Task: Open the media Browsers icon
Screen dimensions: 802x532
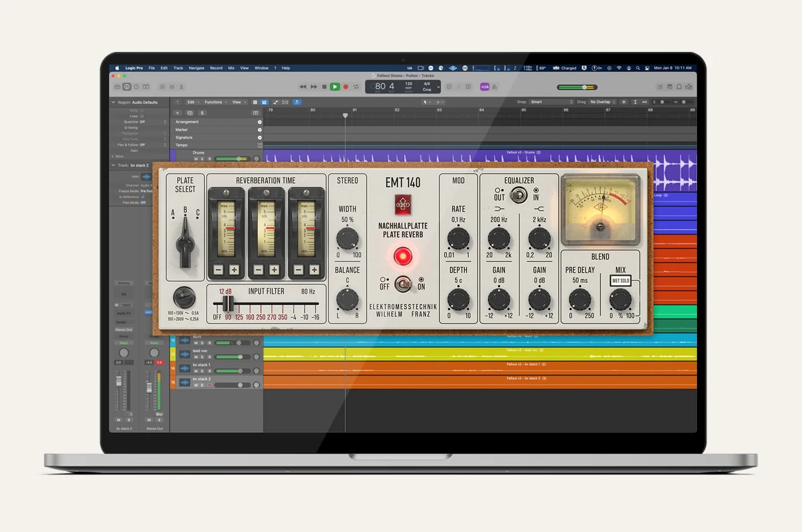Action: pos(689,87)
